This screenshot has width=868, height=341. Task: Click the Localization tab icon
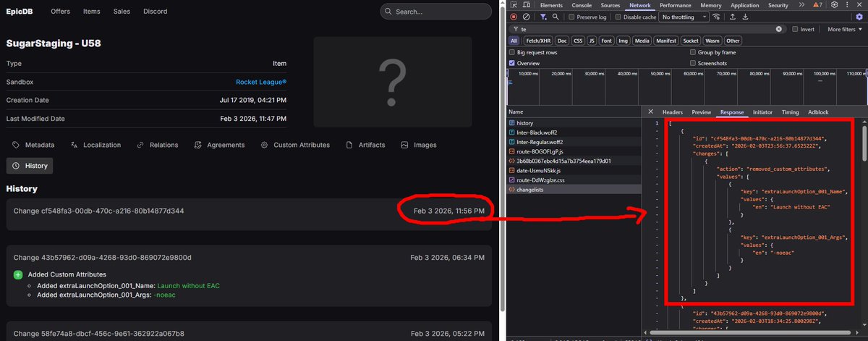pyautogui.click(x=74, y=145)
